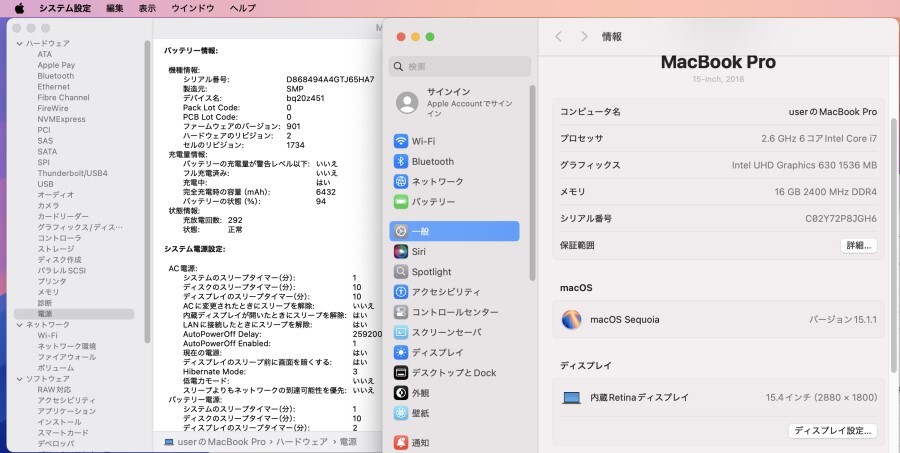The height and width of the screenshot is (453, 900).
Task: Open the システム設定 menu
Action: click(65, 8)
